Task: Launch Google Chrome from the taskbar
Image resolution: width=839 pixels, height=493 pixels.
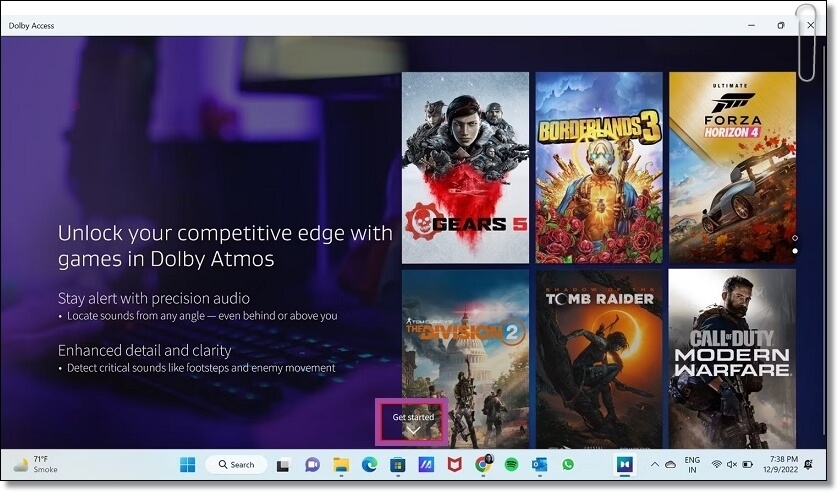Action: tap(483, 465)
